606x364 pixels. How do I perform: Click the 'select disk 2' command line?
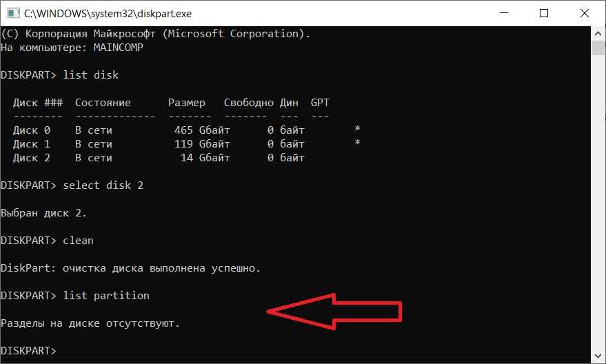coord(103,185)
